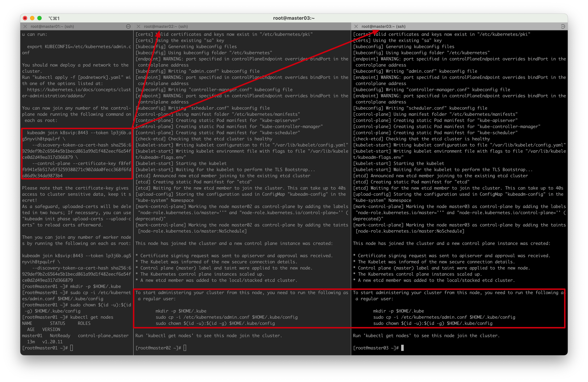This screenshot has height=382, width=588.
Task: Click '[kubelet-start] Starting the kubelet' in master03 pane
Action: pyautogui.click(x=398, y=163)
